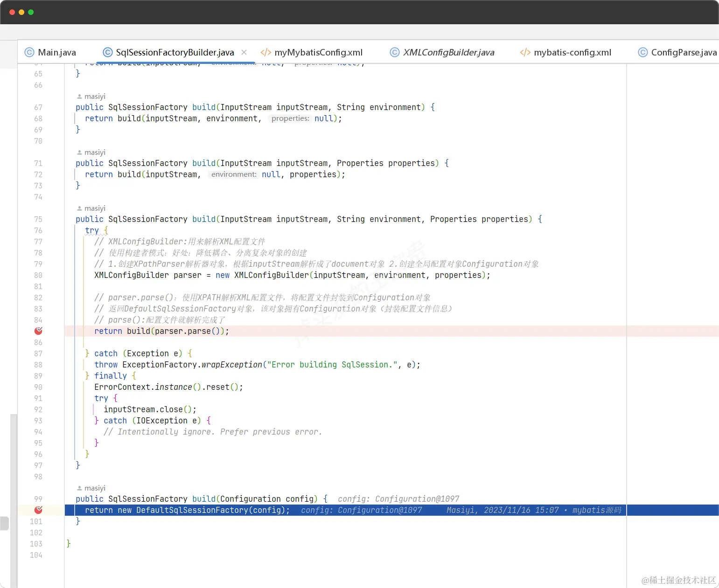Toggle breakpoint on return new DefaultSqlSessionFactory line
Image resolution: width=719 pixels, height=588 pixels.
pos(38,510)
